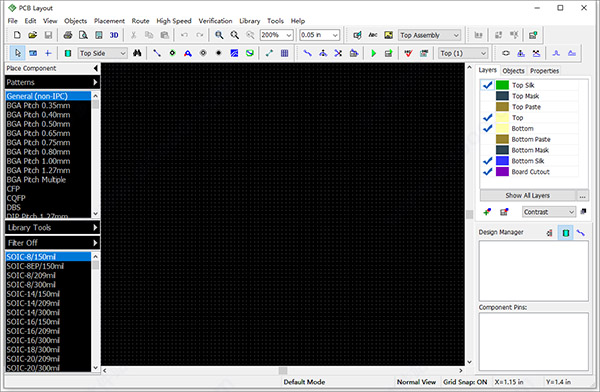Image resolution: width=600 pixels, height=392 pixels.
Task: Print the layout using printer icon
Action: 68,35
